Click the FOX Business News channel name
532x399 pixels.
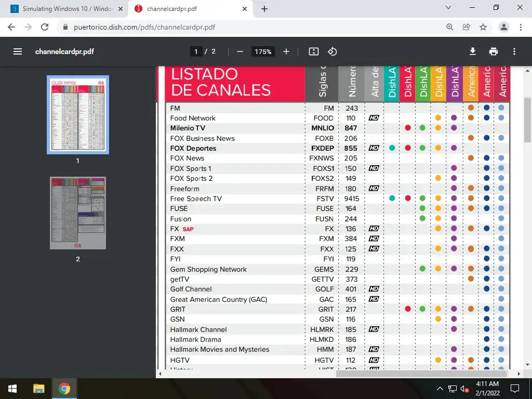pos(202,138)
